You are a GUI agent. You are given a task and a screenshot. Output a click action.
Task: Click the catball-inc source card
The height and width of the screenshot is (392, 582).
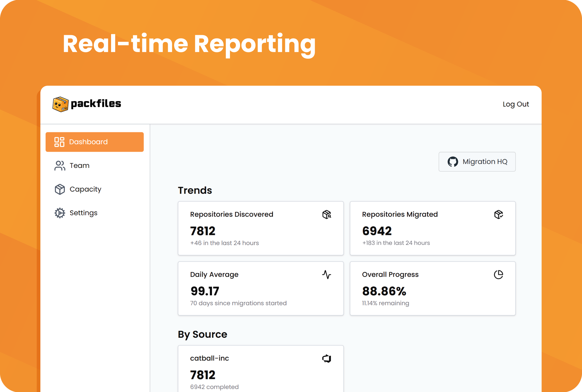260,368
